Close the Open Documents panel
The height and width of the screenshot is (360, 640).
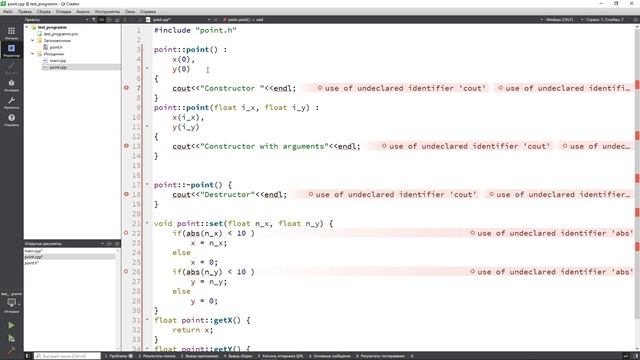pos(117,244)
